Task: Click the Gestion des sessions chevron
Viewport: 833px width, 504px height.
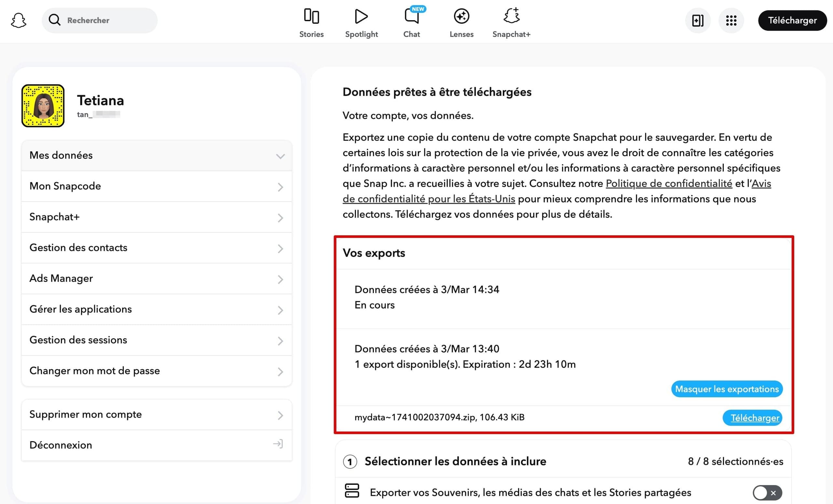Action: (280, 341)
